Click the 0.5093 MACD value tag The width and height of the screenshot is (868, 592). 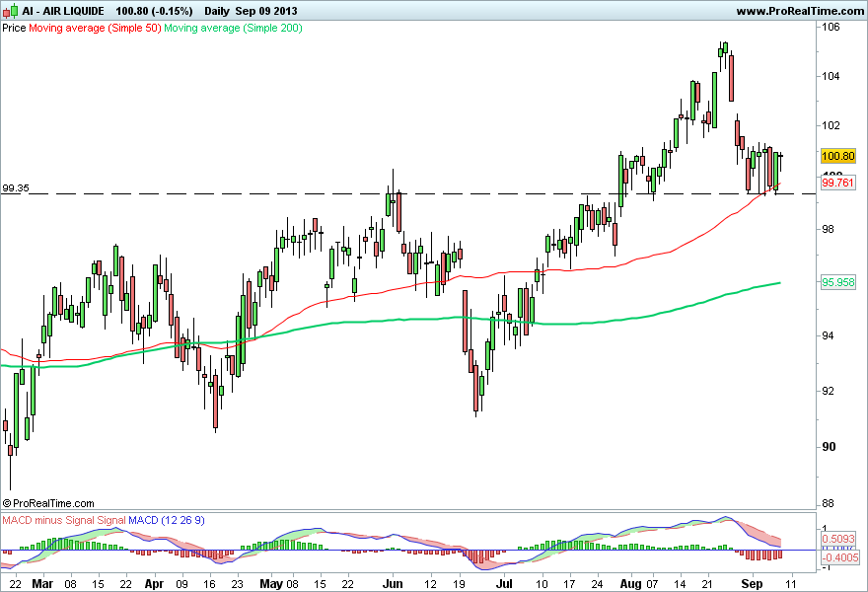838,539
